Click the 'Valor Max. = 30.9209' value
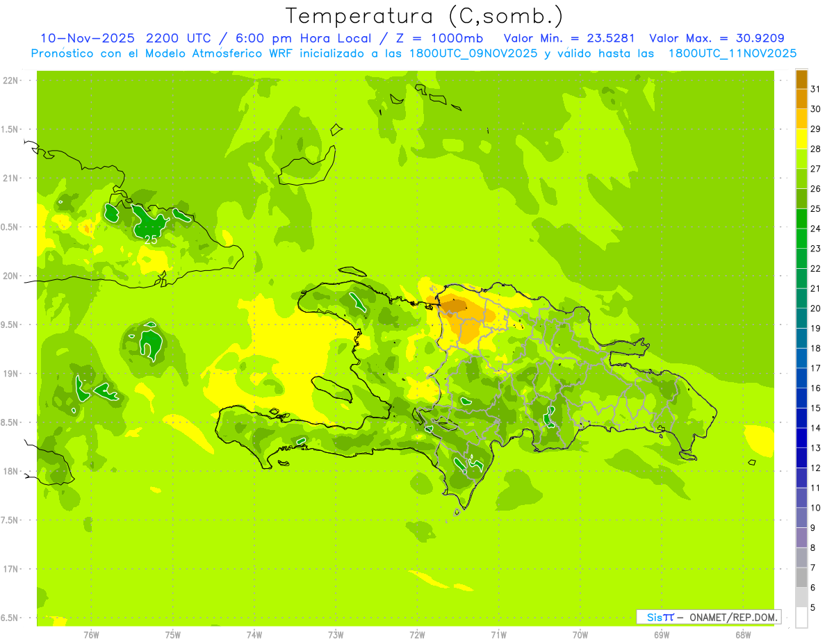The image size is (834, 644). click(x=717, y=38)
